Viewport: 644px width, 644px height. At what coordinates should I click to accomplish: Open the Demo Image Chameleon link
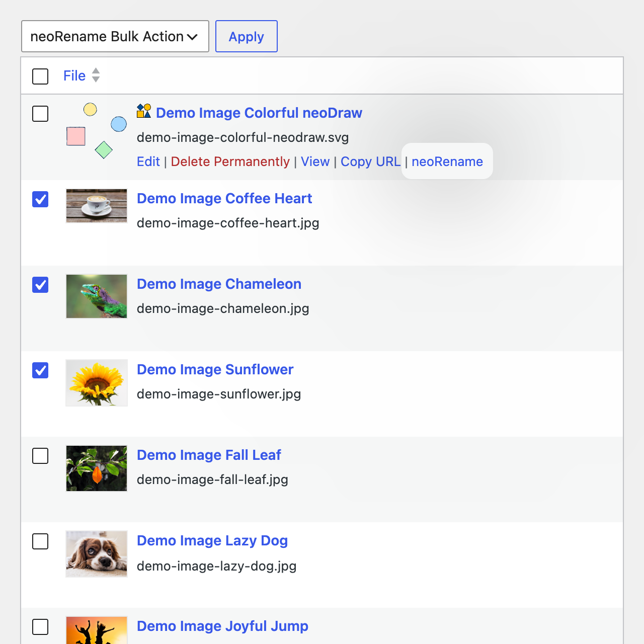(219, 284)
